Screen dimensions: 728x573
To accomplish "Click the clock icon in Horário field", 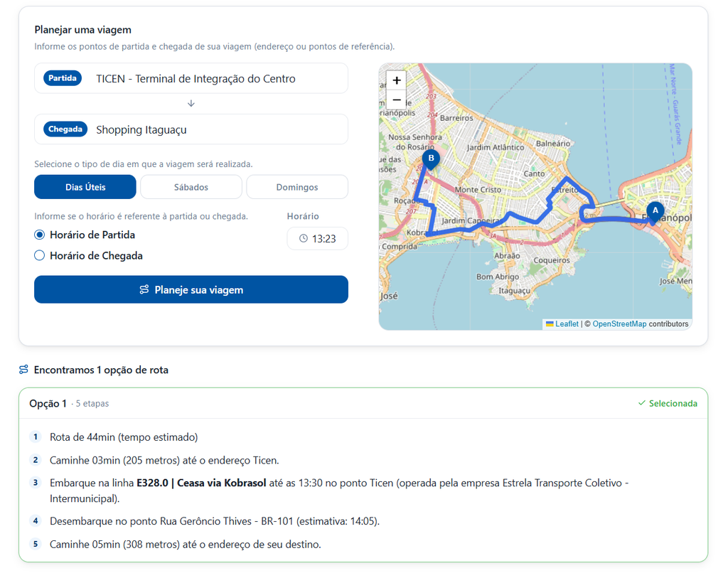I will pyautogui.click(x=303, y=238).
